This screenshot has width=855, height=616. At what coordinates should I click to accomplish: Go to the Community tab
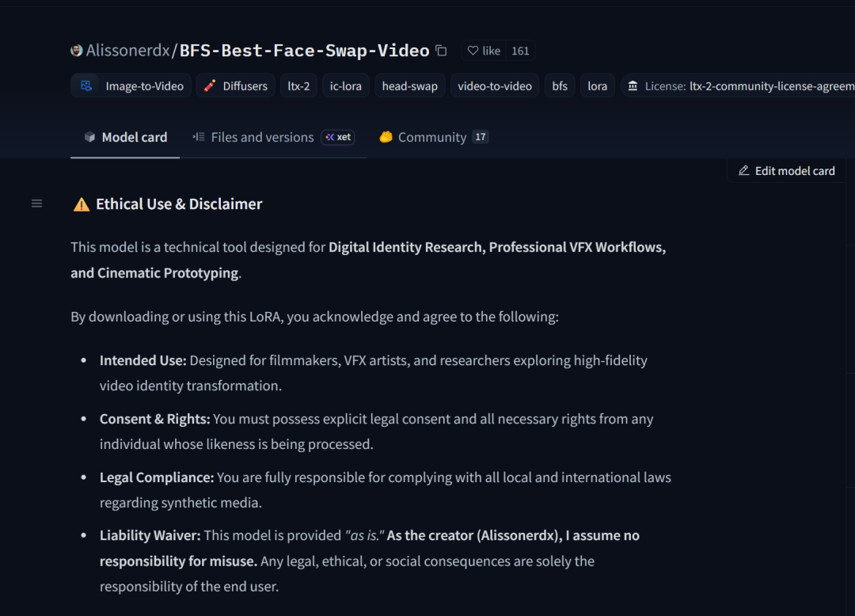[x=431, y=137]
